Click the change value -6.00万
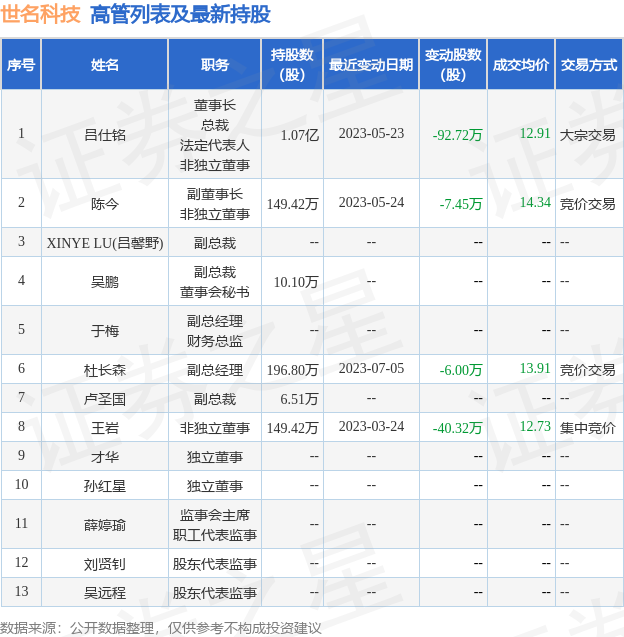The height and width of the screenshot is (637, 624). (461, 370)
